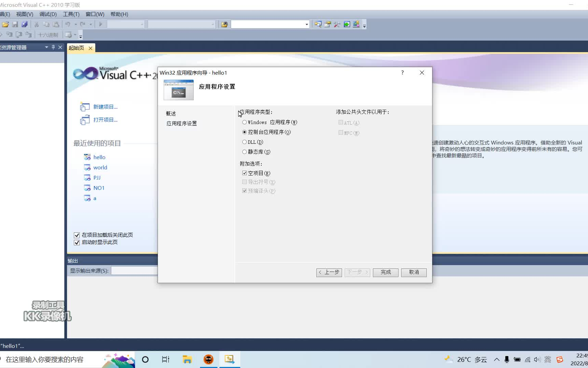Toggle the 空项目 checkbox
The image size is (588, 368).
pos(244,173)
